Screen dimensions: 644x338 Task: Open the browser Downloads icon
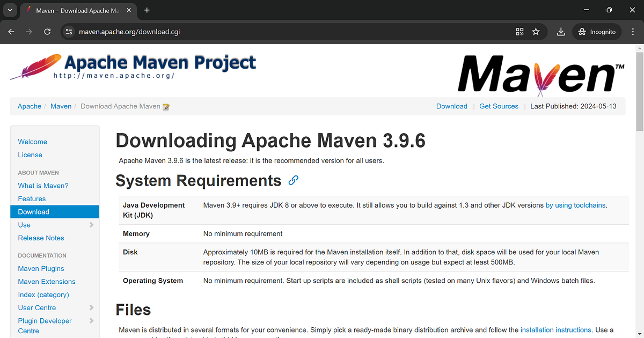pyautogui.click(x=560, y=32)
